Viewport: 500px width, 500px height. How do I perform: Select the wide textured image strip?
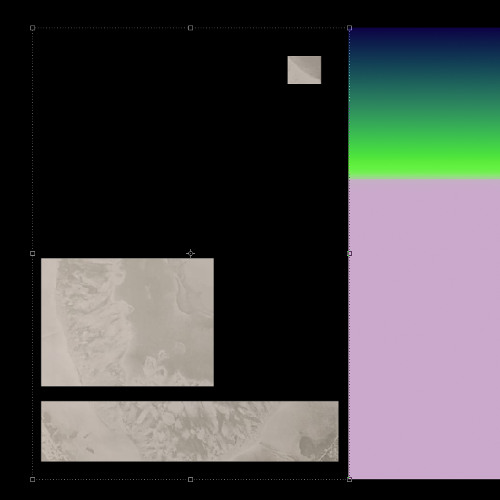click(x=190, y=431)
